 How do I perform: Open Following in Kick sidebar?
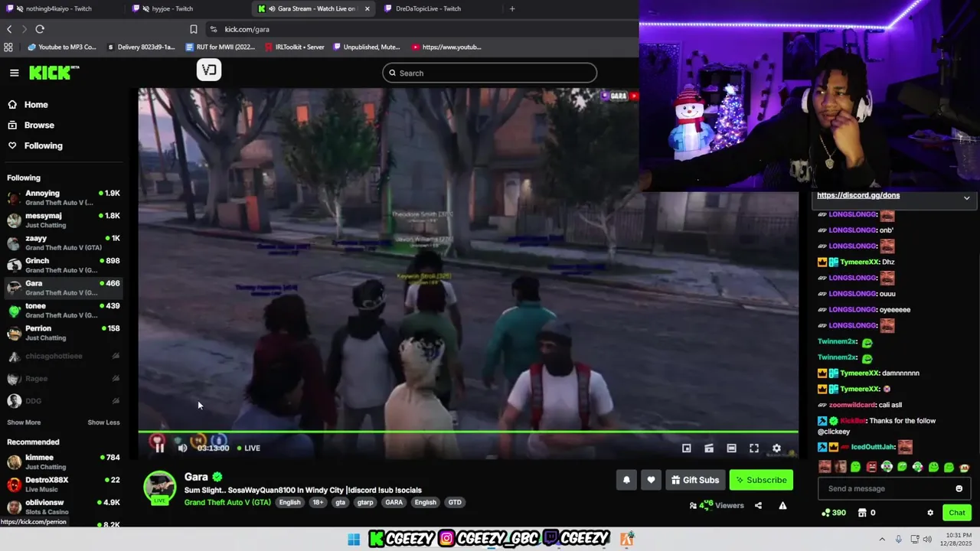43,145
